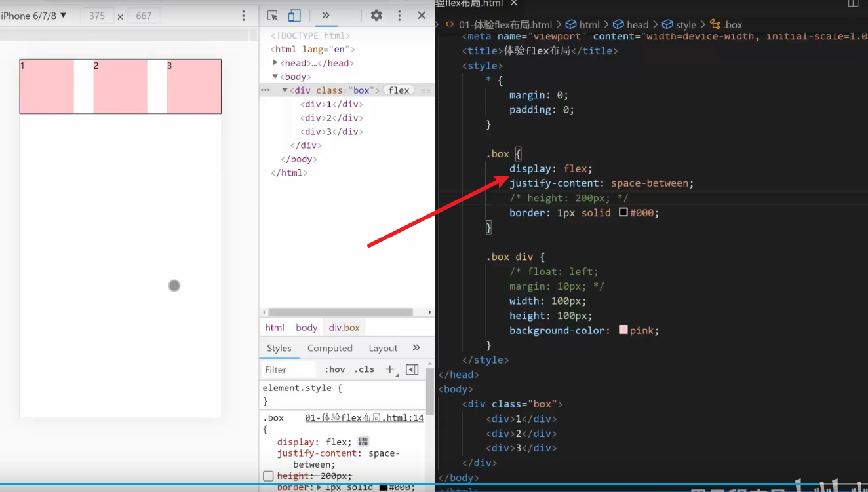The width and height of the screenshot is (868, 492).
Task: Open the three-dot actions on selected DOM row
Action: pos(265,90)
